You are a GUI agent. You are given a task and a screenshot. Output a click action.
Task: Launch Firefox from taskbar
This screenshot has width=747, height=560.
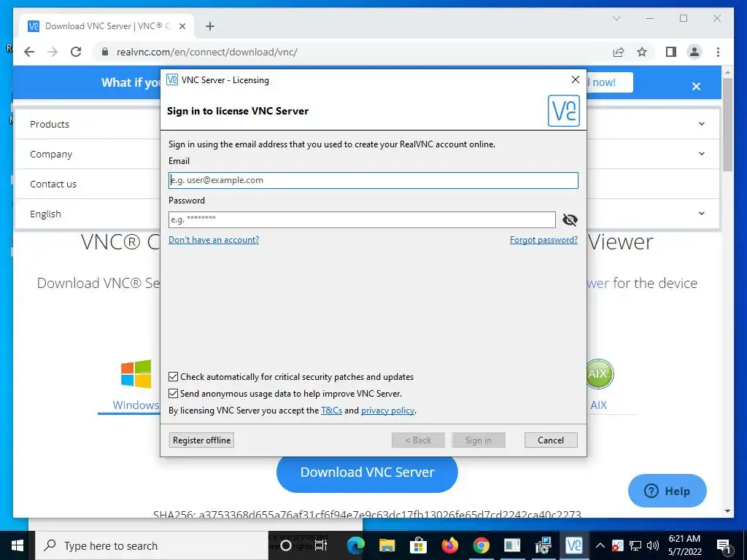(449, 545)
